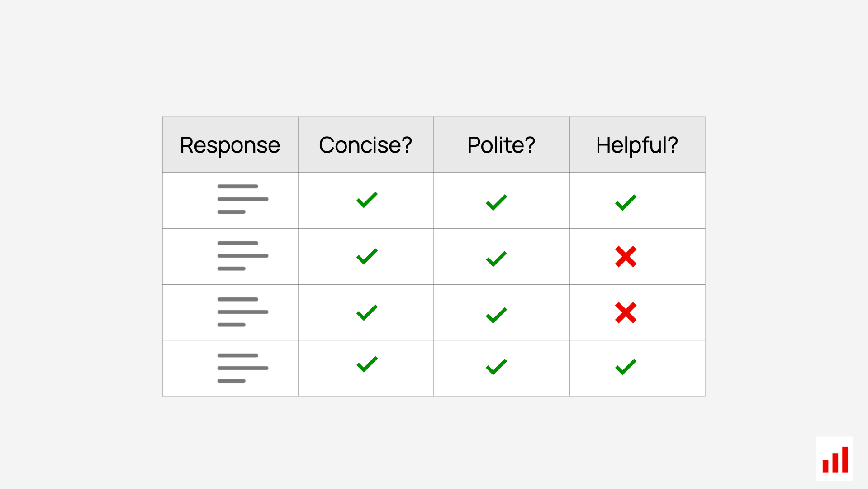Click the second row response text icon

[243, 256]
